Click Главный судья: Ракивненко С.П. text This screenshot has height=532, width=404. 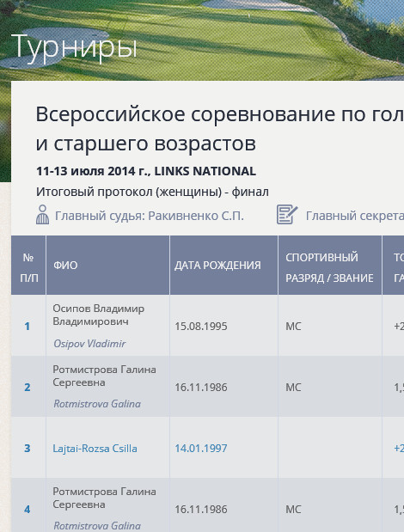click(150, 216)
